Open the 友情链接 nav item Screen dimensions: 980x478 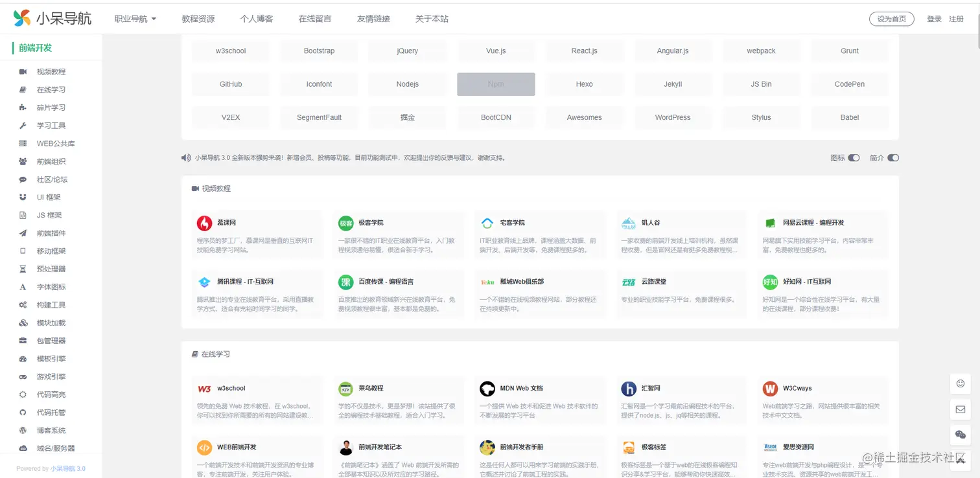pos(373,19)
